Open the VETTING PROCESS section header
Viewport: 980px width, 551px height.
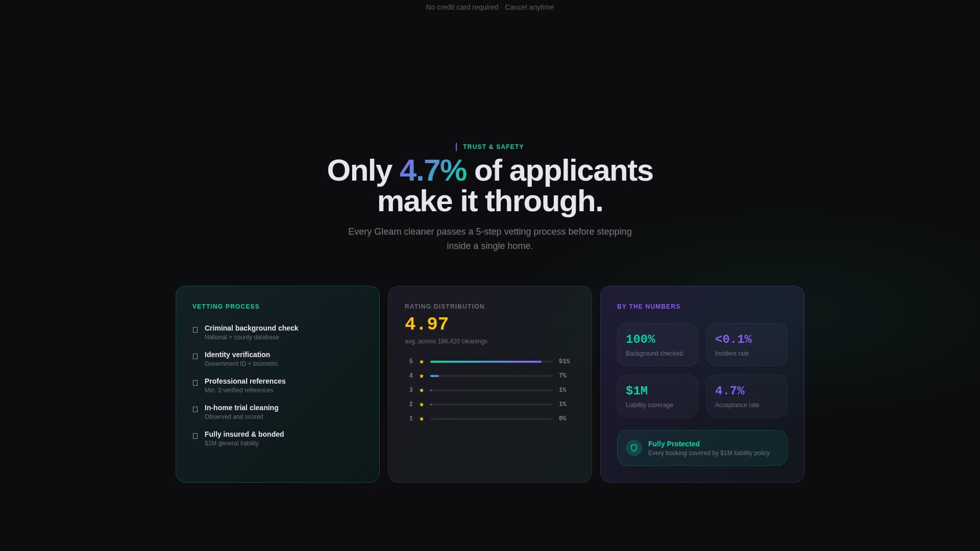[x=226, y=307]
